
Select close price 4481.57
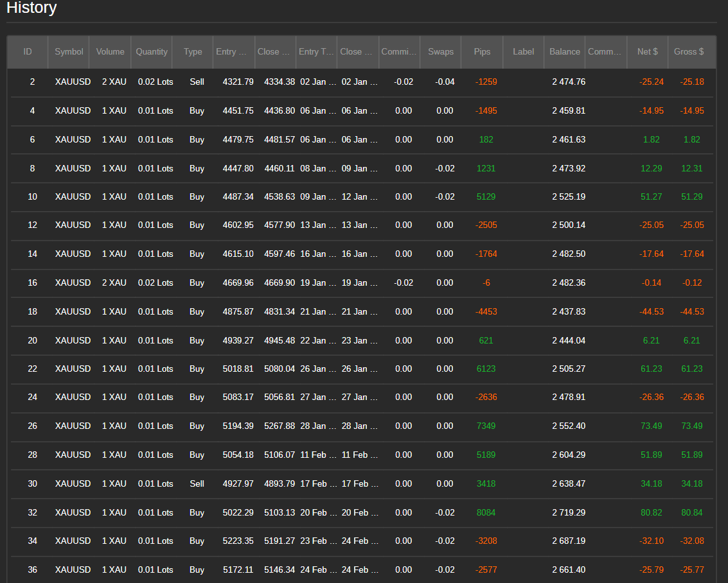click(x=280, y=139)
